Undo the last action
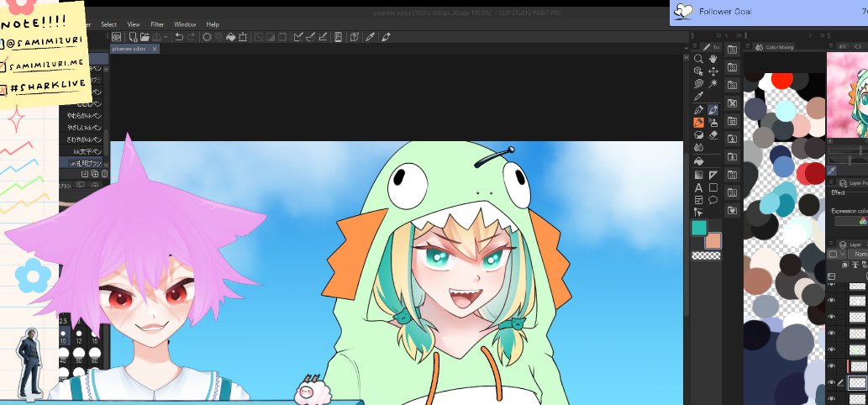This screenshot has width=868, height=405. (179, 37)
